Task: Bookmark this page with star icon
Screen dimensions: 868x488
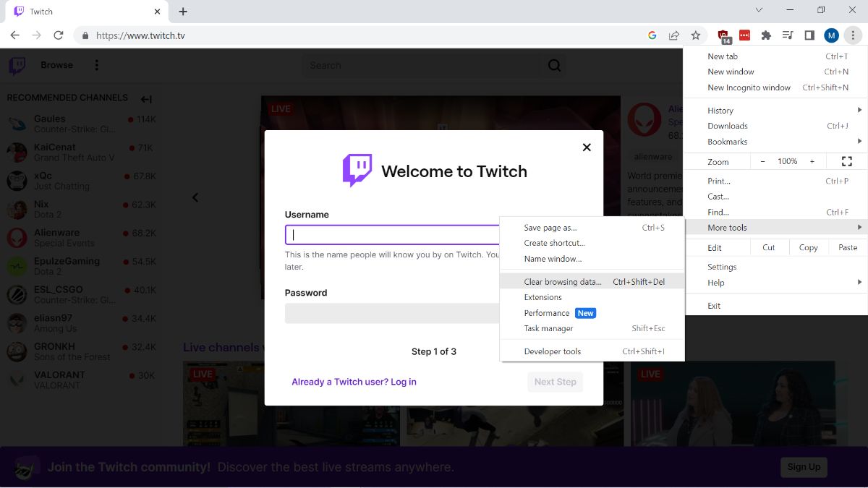Action: pos(695,35)
